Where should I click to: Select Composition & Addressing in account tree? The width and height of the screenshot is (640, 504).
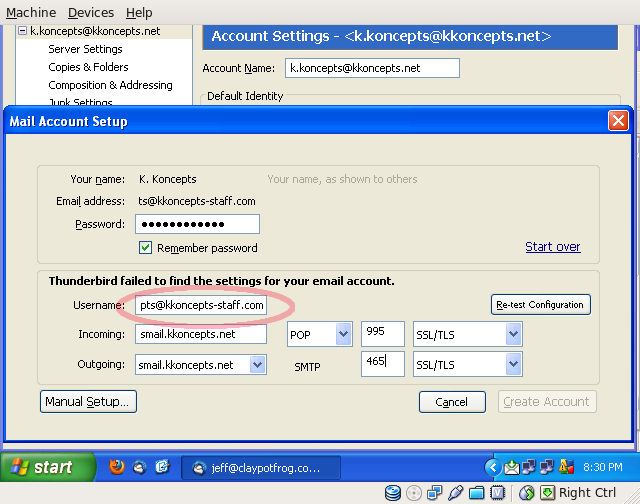coord(110,85)
